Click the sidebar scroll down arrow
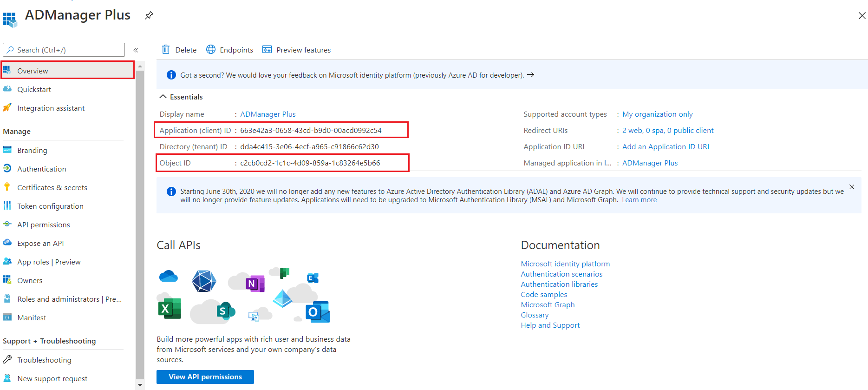The image size is (868, 390). [140, 385]
